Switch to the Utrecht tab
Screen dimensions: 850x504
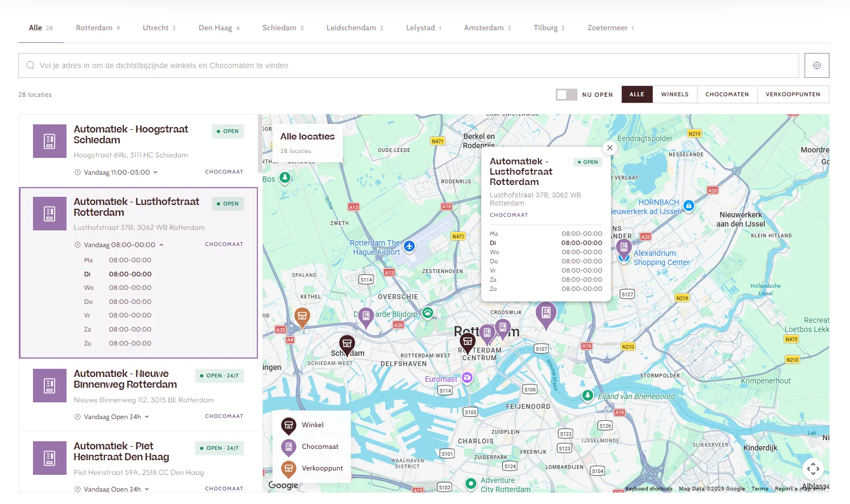(x=159, y=28)
